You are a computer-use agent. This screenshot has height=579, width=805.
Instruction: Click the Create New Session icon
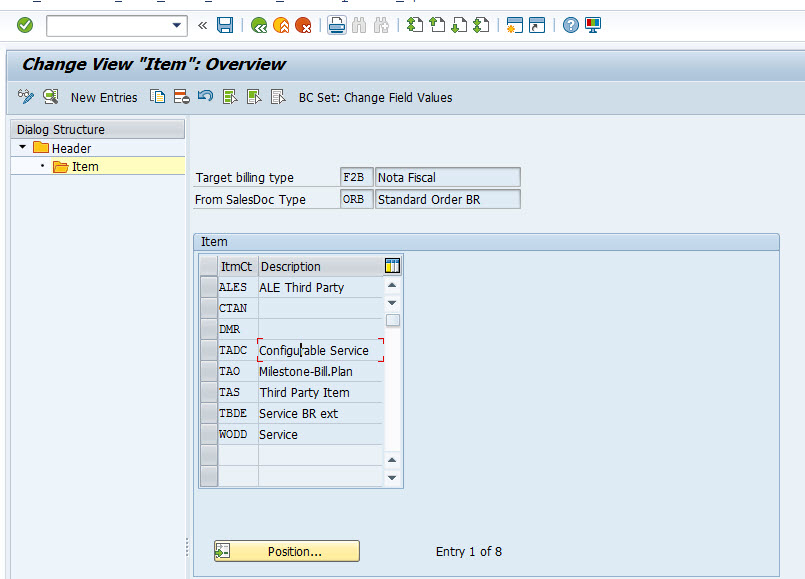tap(514, 25)
